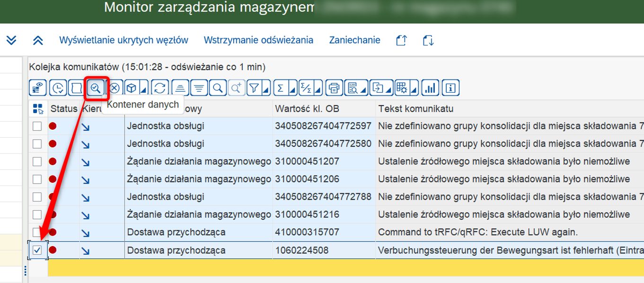
Task: Click the information icon at toolbar end
Action: (450, 88)
